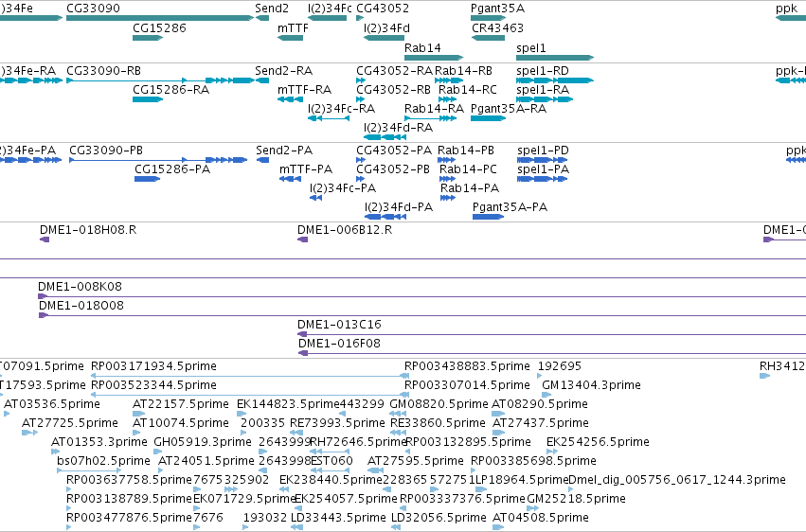Select the DME1-018O08 clone label
806x532 pixels.
pyautogui.click(x=81, y=306)
